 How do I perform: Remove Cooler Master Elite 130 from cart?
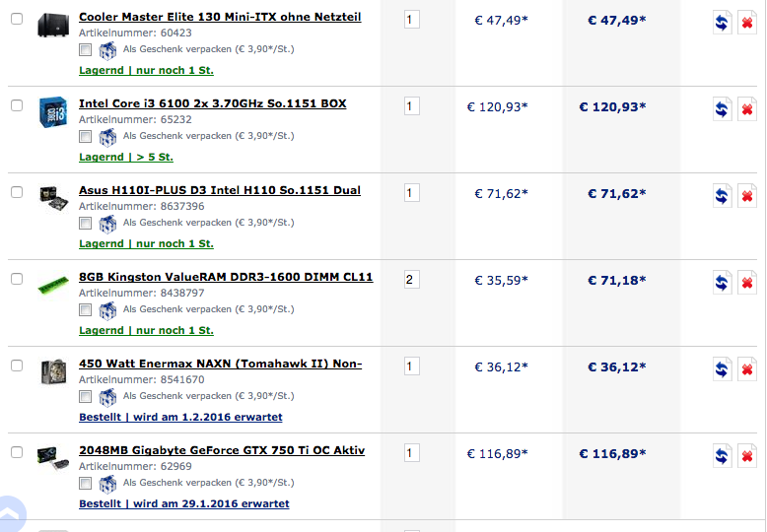[747, 23]
